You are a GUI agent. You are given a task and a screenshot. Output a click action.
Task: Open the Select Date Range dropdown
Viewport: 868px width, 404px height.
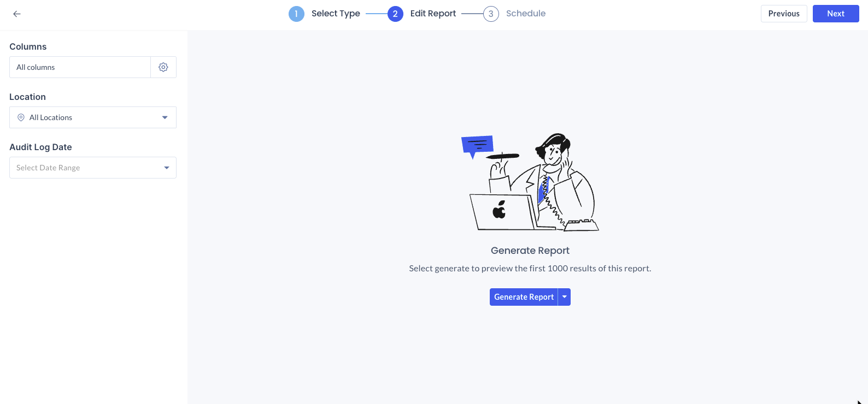coord(93,168)
